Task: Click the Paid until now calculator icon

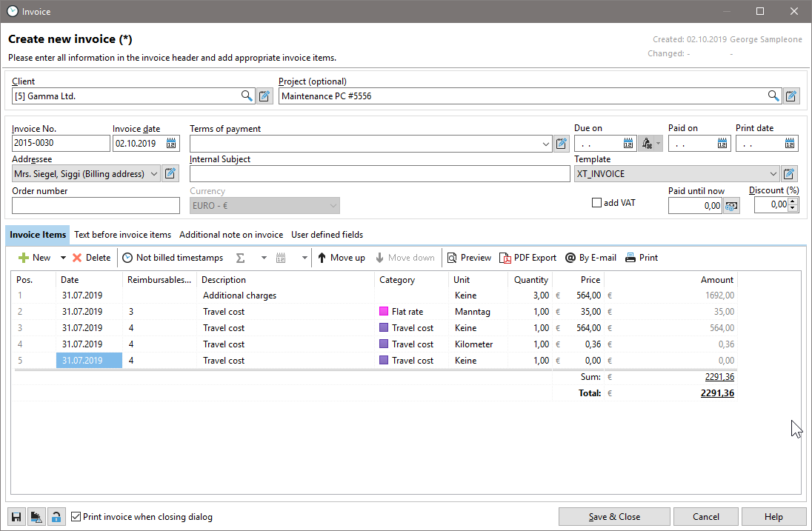Action: (x=731, y=206)
